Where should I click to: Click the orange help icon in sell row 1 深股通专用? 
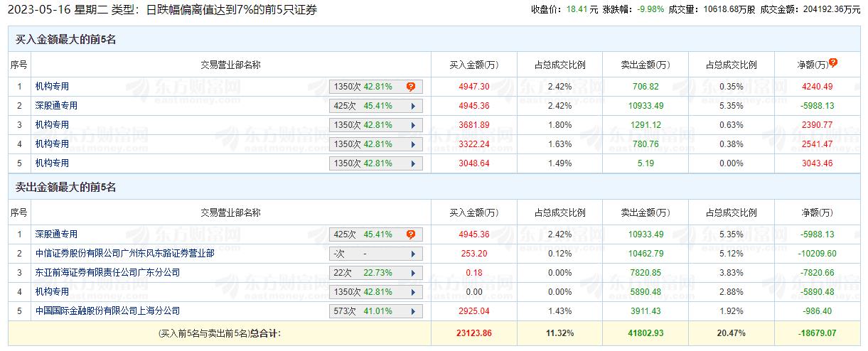411,234
